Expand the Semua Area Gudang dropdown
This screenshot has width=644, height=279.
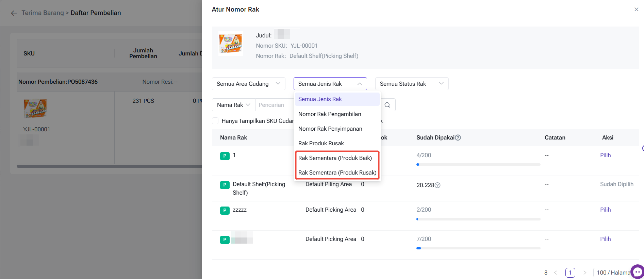(248, 84)
